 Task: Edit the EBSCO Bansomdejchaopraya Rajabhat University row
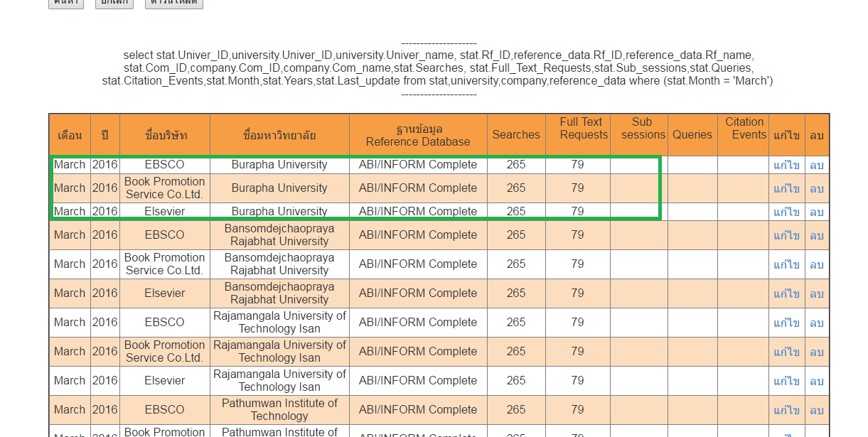(787, 235)
